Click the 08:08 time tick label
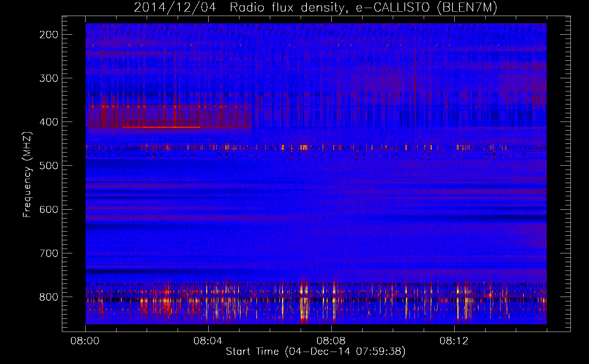Screen dimensions: 589x364 pyautogui.click(x=331, y=341)
